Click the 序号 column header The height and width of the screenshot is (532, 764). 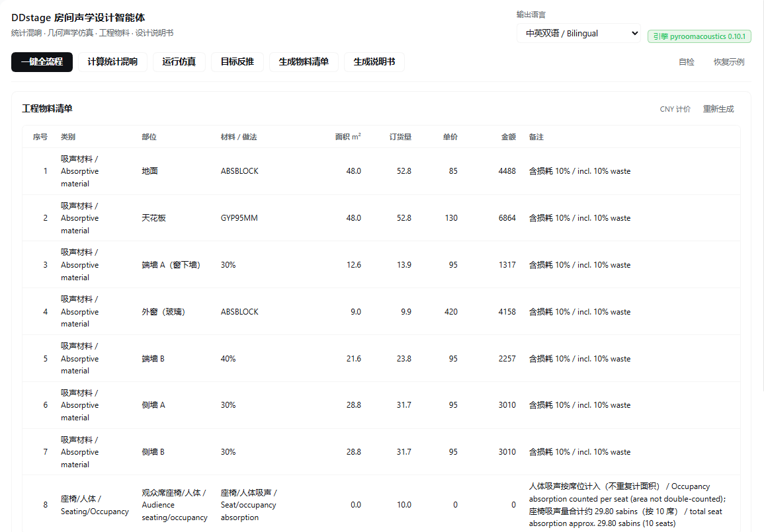coord(40,137)
